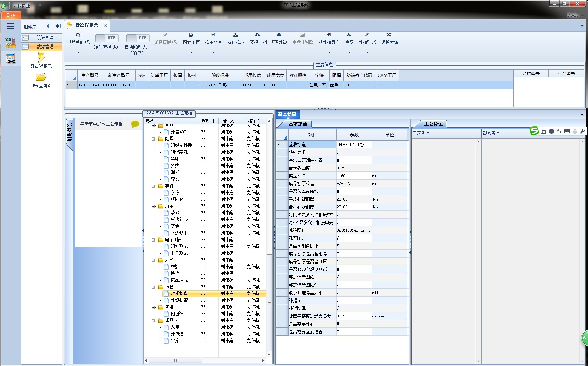This screenshot has width=588, height=366.
Task: Click the process tree vertical scrollbar
Action: click(269, 302)
